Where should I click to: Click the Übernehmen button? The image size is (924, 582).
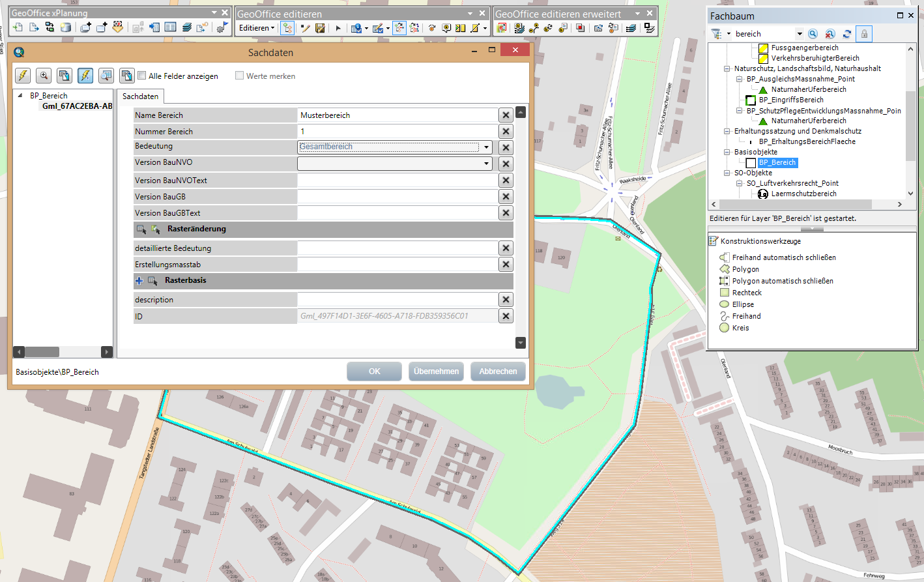point(436,371)
